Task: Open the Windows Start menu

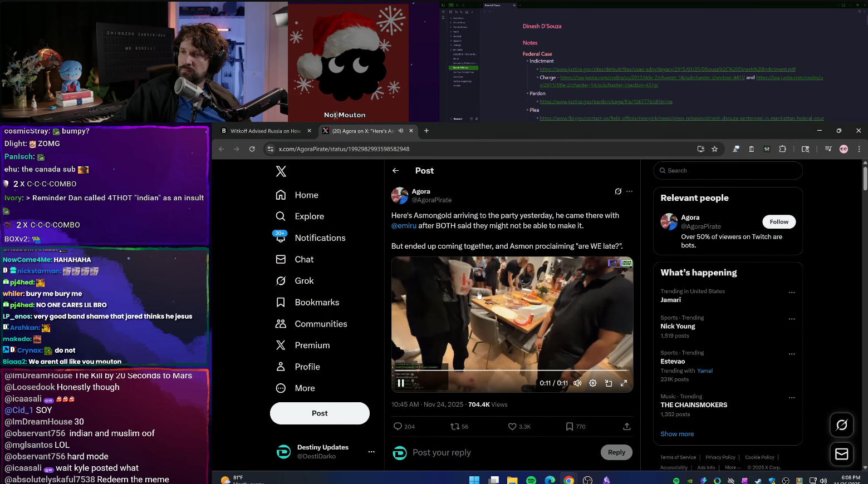Action: click(x=474, y=480)
